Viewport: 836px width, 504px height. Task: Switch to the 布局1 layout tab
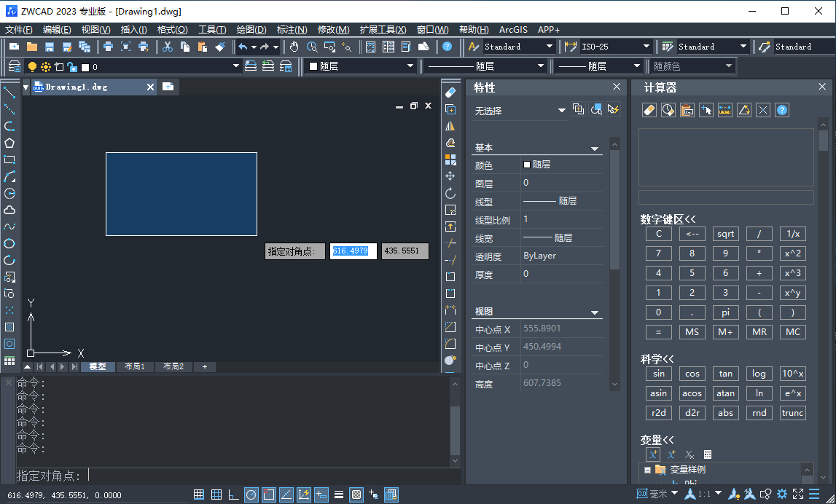pyautogui.click(x=134, y=366)
